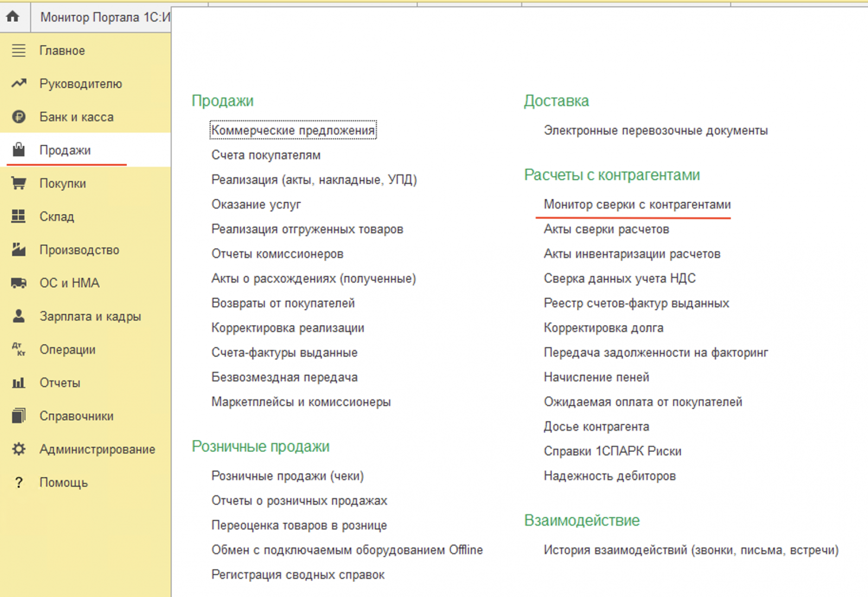Image resolution: width=868 pixels, height=597 pixels.
Task: Open Досье контрагента
Action: [x=597, y=427]
